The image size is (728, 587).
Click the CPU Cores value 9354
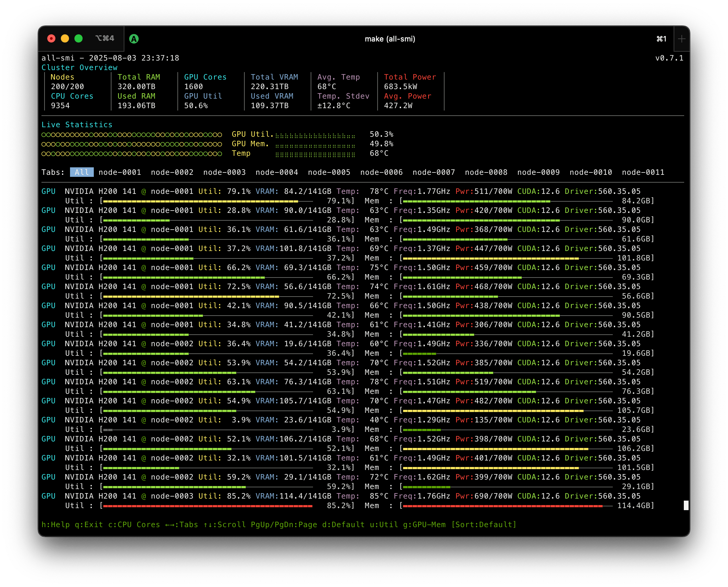60,105
